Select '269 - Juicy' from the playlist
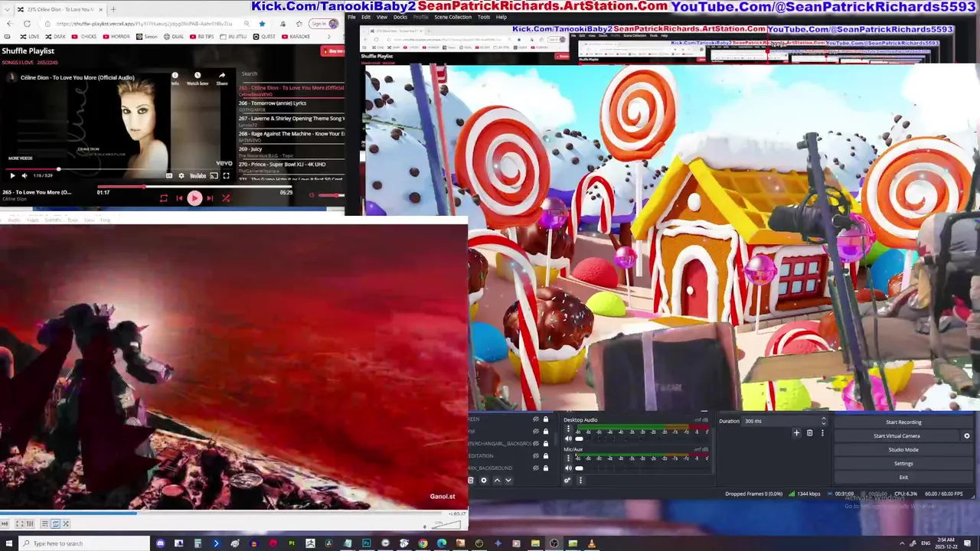The width and height of the screenshot is (980, 551). point(291,152)
